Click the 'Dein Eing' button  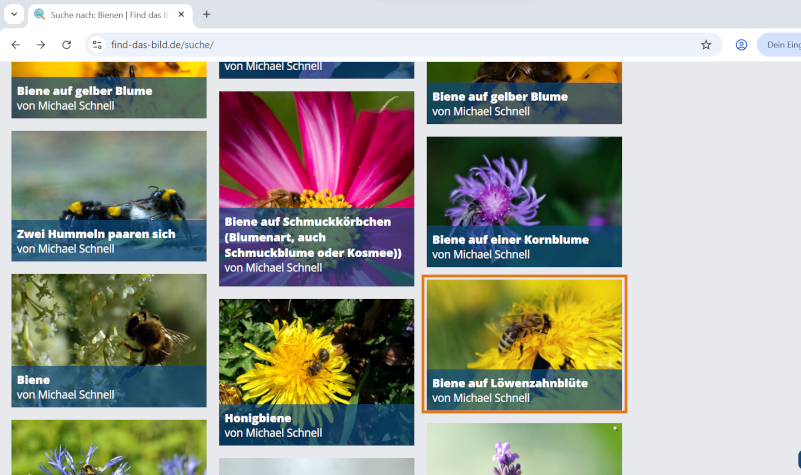pyautogui.click(x=782, y=45)
